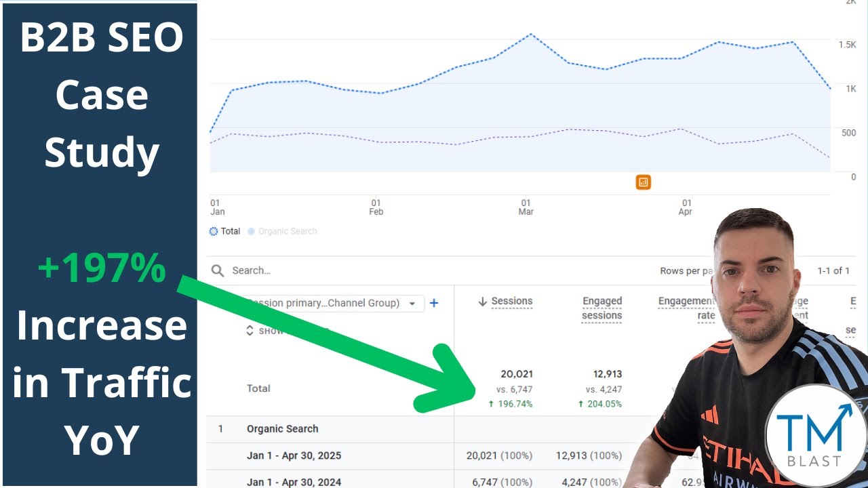Click the "01 Mar" date axis label
Image resolution: width=868 pixels, height=488 pixels.
click(x=526, y=207)
